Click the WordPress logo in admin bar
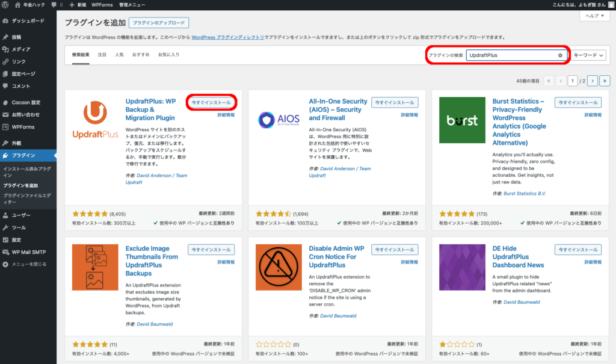Viewport: 616px width, 364px height. pyautogui.click(x=6, y=5)
